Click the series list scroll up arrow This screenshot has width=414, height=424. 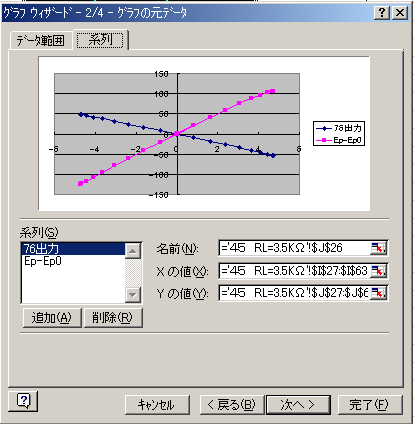coord(133,251)
